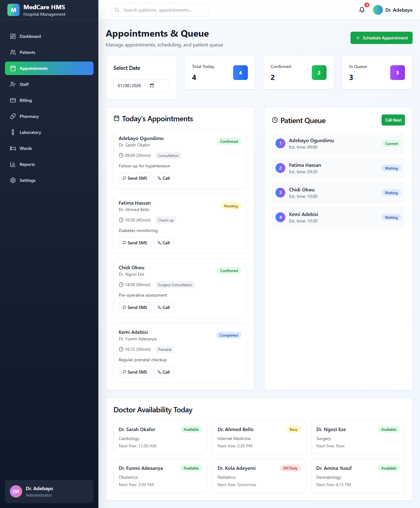Focus the search patients and appointments field
Viewport: 420px width, 508px height.
160,10
